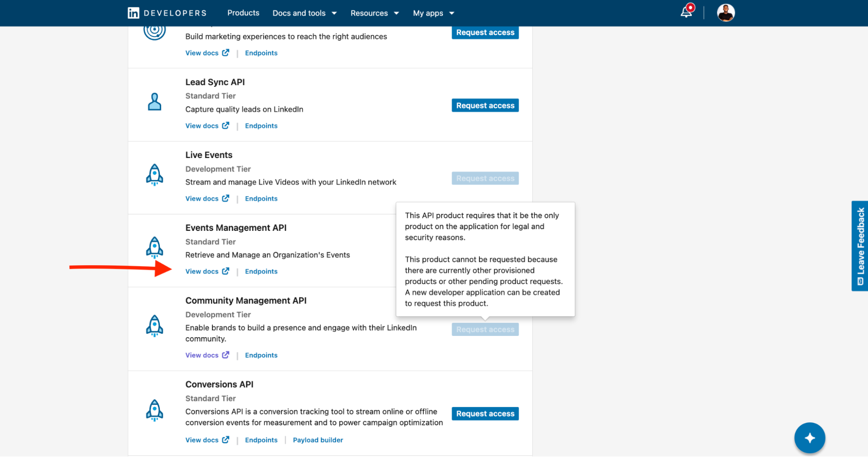Viewport: 868px width, 457px height.
Task: Click the Events Management API rocket icon
Action: [x=155, y=248]
